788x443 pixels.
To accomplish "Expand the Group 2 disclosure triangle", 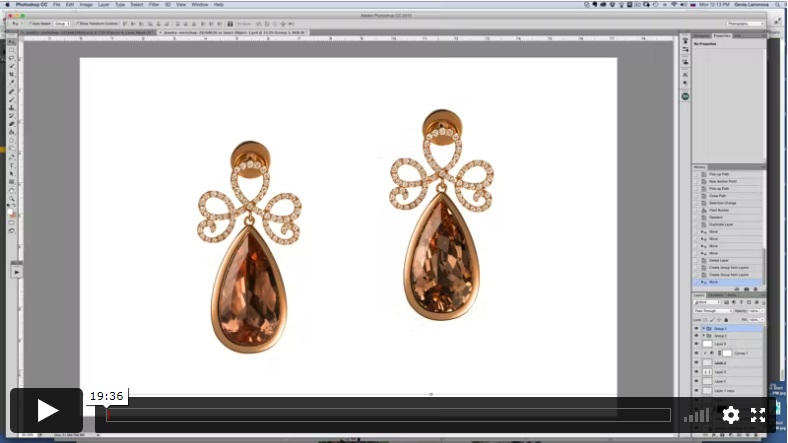I will point(704,336).
